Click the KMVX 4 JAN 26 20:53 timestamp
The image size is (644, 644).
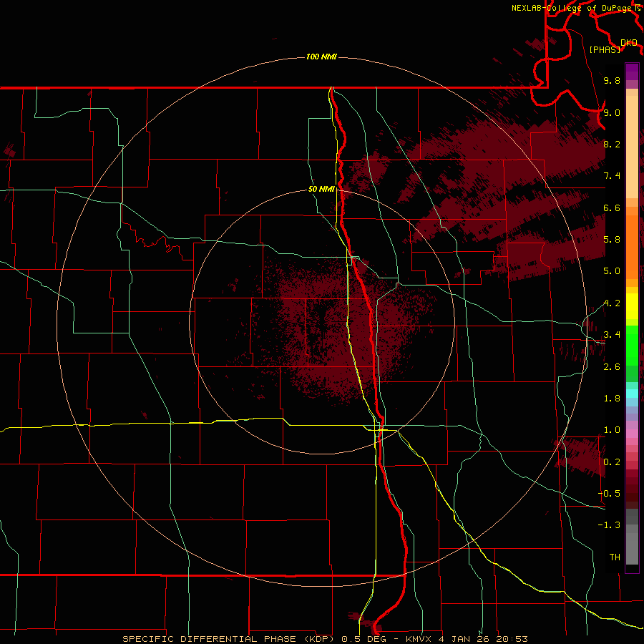click(x=467, y=639)
